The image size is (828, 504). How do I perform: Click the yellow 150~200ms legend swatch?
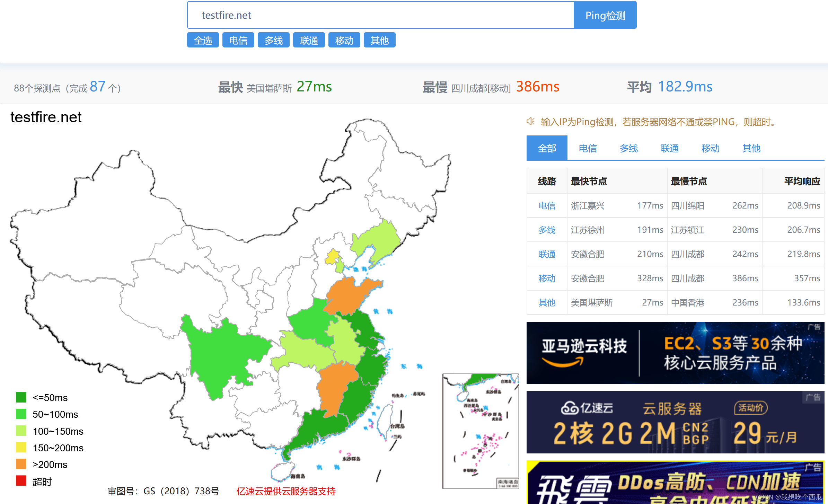(21, 448)
